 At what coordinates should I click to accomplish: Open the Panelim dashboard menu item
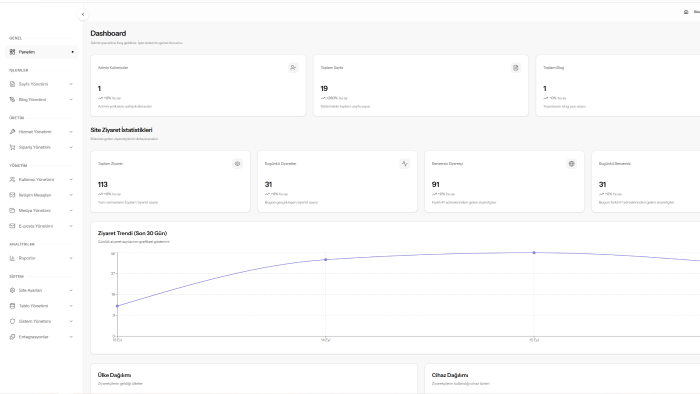tap(41, 52)
